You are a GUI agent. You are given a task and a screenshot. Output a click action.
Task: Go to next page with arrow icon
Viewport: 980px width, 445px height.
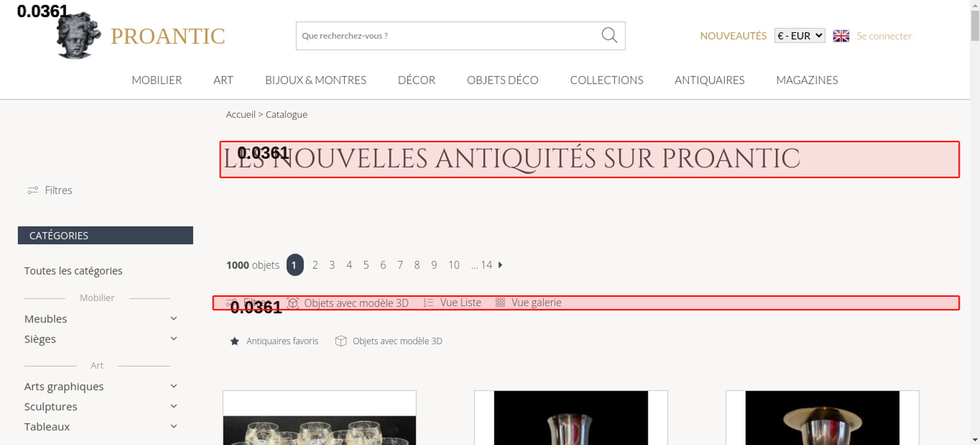pyautogui.click(x=500, y=265)
